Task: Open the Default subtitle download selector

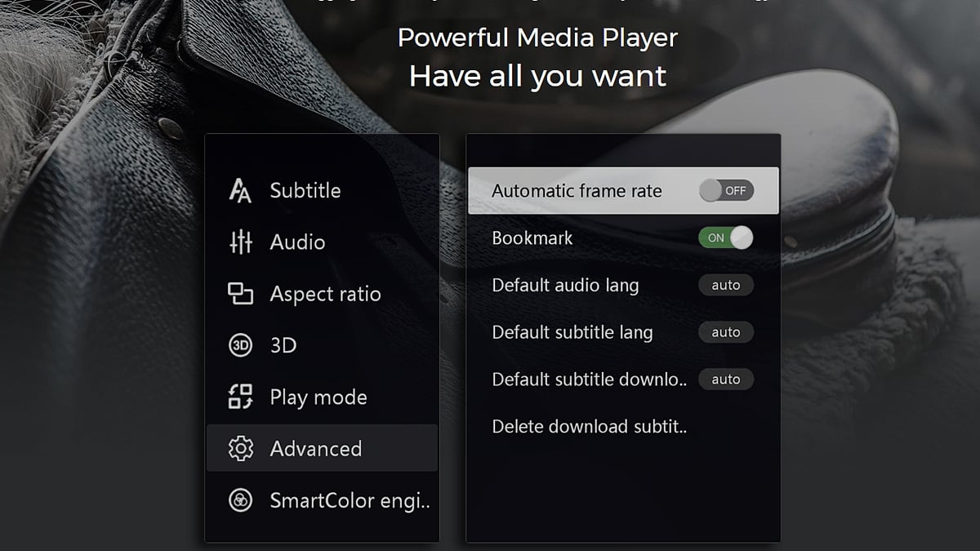Action: pos(725,379)
